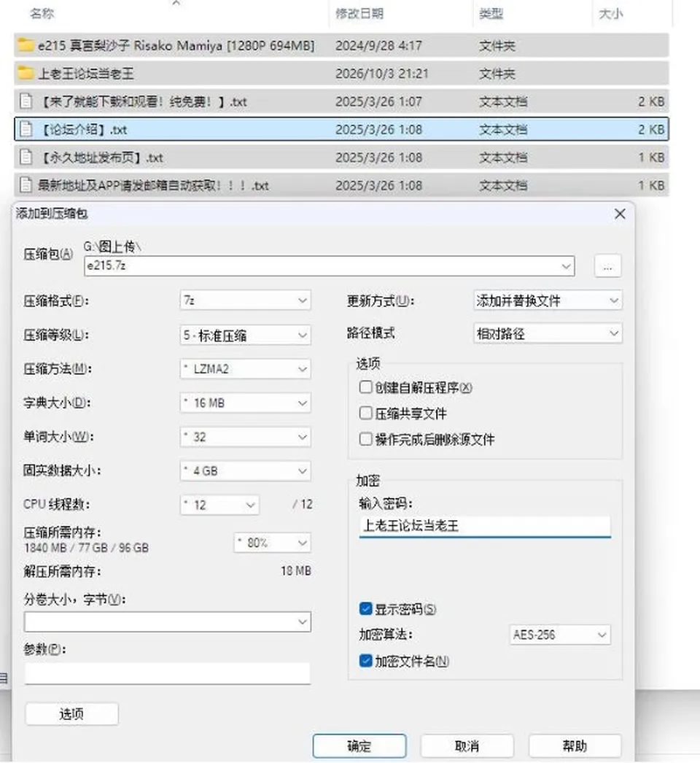Click the password input field

484,527
